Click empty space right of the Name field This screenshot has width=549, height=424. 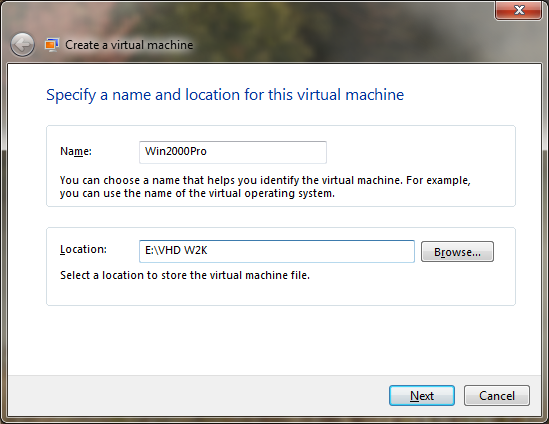420,152
